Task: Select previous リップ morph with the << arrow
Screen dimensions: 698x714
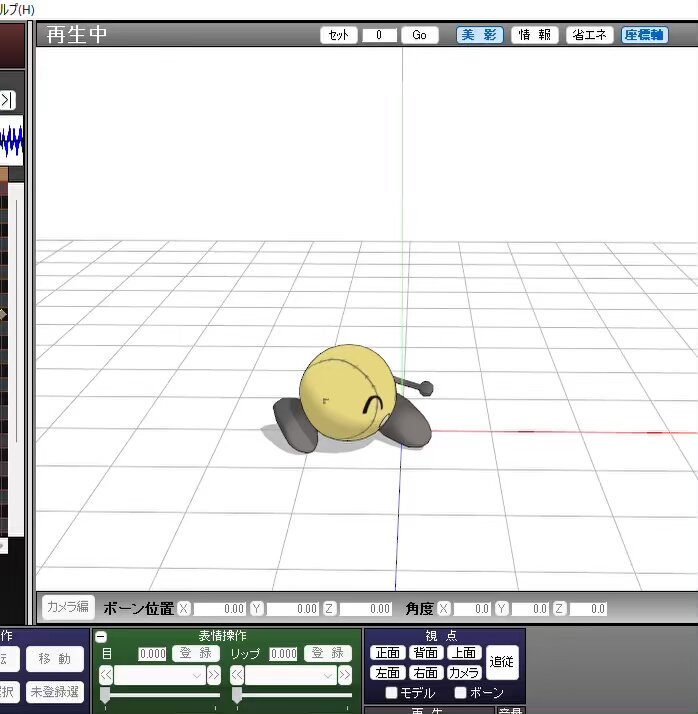Action: click(237, 675)
